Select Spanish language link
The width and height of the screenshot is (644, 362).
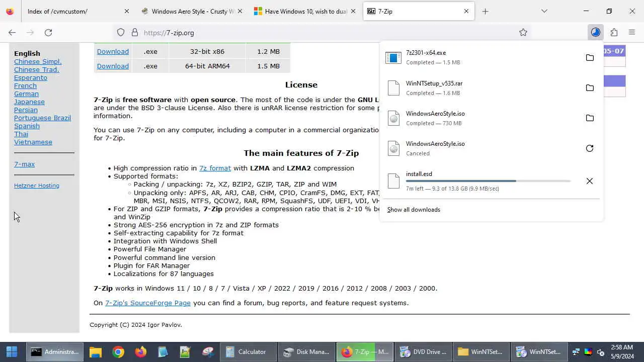27,126
